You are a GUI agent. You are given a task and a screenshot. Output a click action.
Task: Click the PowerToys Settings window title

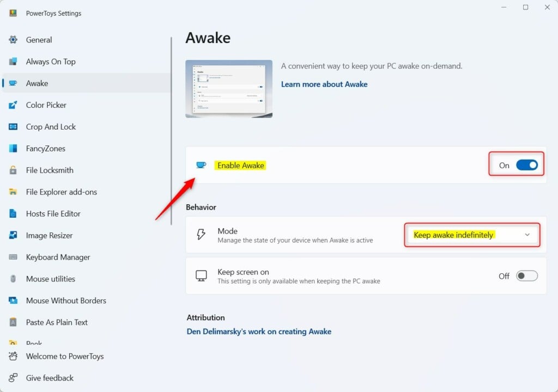click(x=53, y=13)
